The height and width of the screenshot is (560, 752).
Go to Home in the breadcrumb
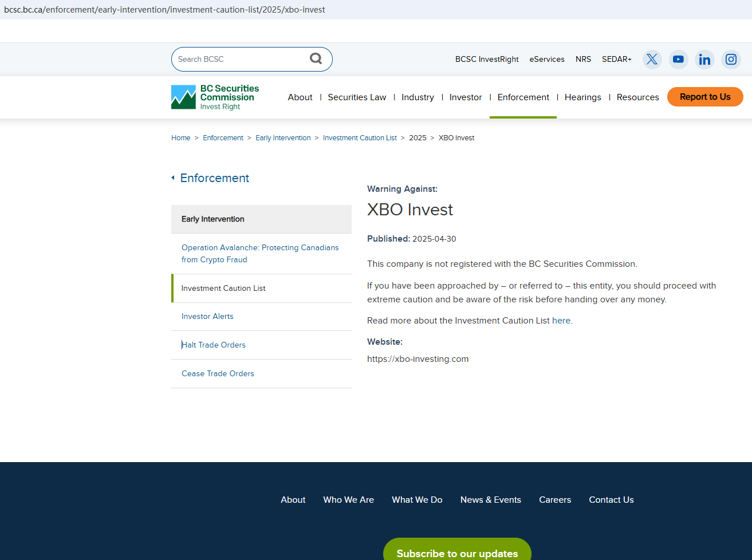[181, 138]
